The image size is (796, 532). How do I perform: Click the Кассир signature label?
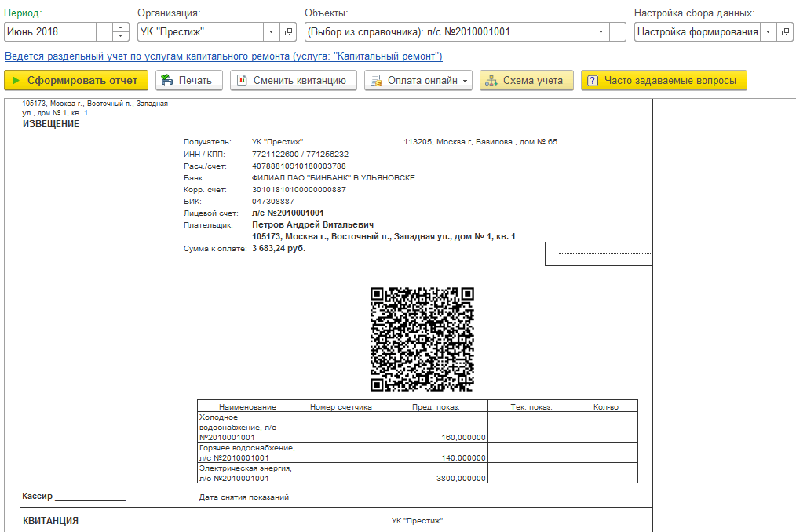pos(38,496)
